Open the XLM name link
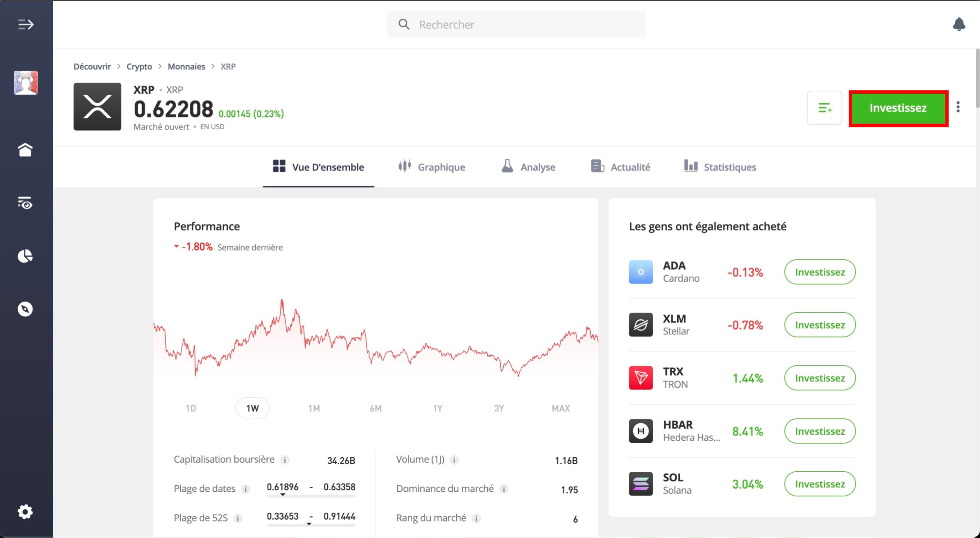 tap(675, 319)
